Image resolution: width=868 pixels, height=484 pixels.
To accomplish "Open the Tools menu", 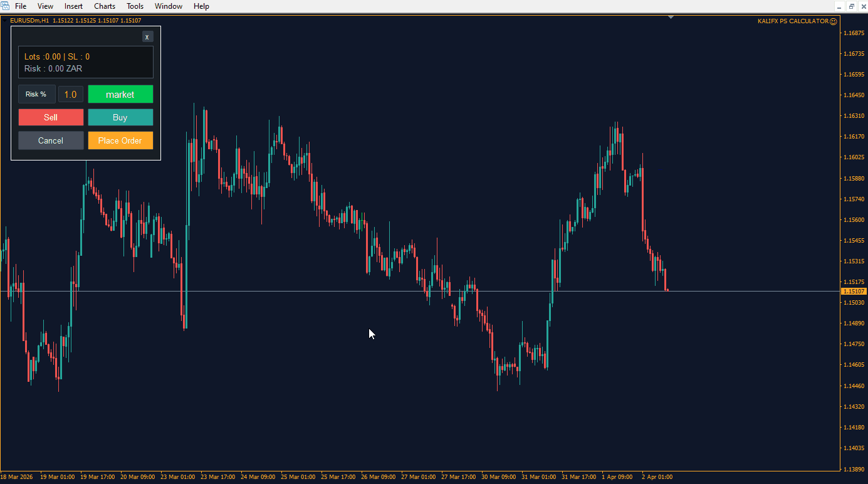I will tap(135, 6).
